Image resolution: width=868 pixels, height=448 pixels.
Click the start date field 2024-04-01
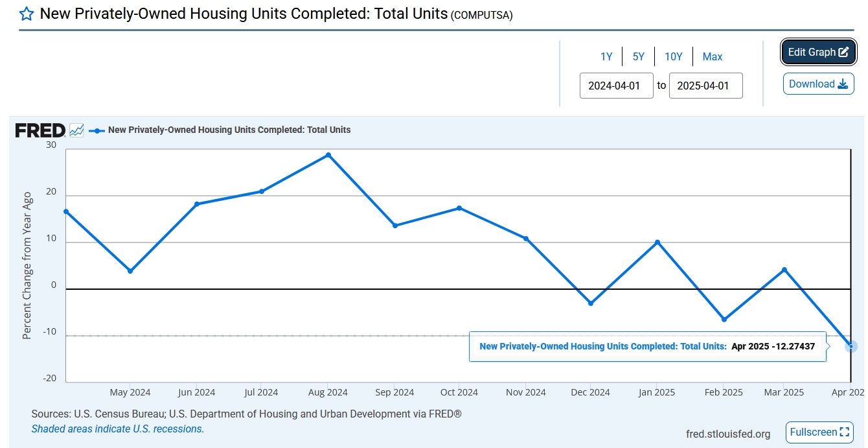[616, 86]
